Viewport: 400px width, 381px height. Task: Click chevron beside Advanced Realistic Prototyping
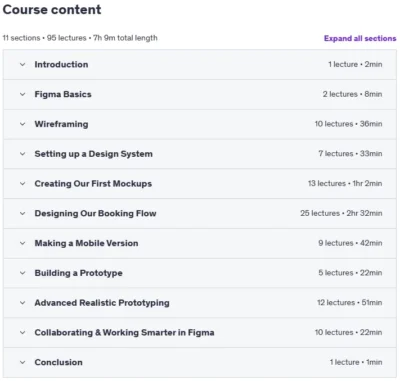[22, 303]
